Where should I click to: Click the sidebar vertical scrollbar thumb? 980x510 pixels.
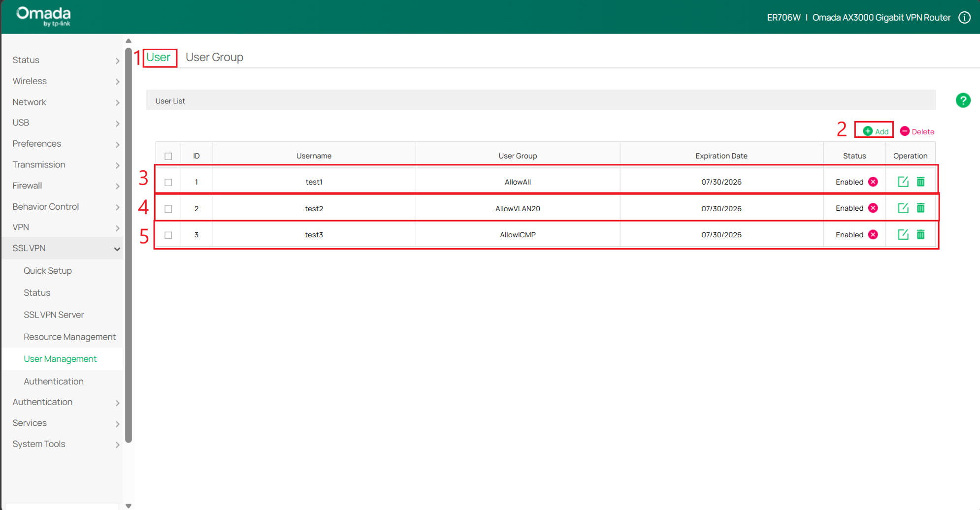click(x=129, y=245)
